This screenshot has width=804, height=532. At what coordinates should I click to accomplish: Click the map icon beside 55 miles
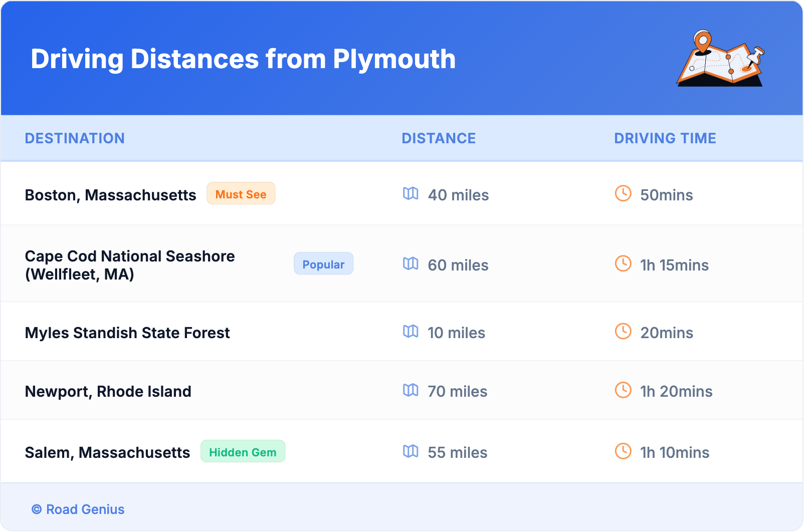coord(411,451)
